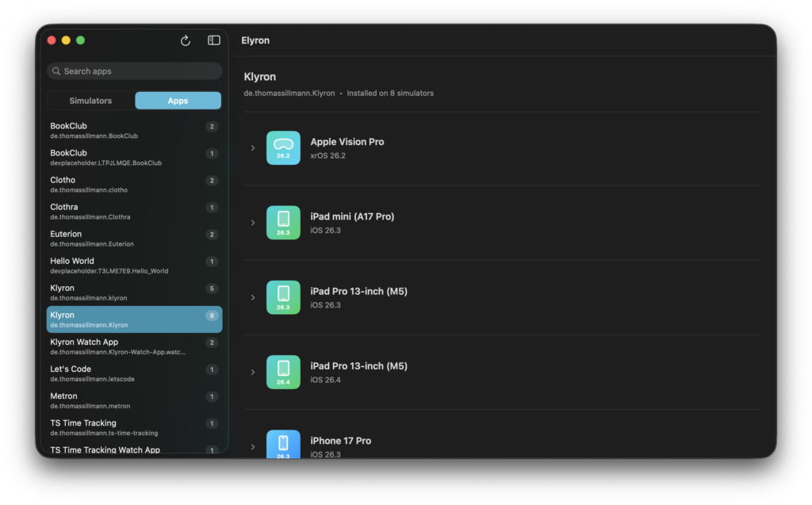Image resolution: width=812 pixels, height=505 pixels.
Task: Click the badge 2 next to Klyron Watch App
Action: click(x=211, y=342)
